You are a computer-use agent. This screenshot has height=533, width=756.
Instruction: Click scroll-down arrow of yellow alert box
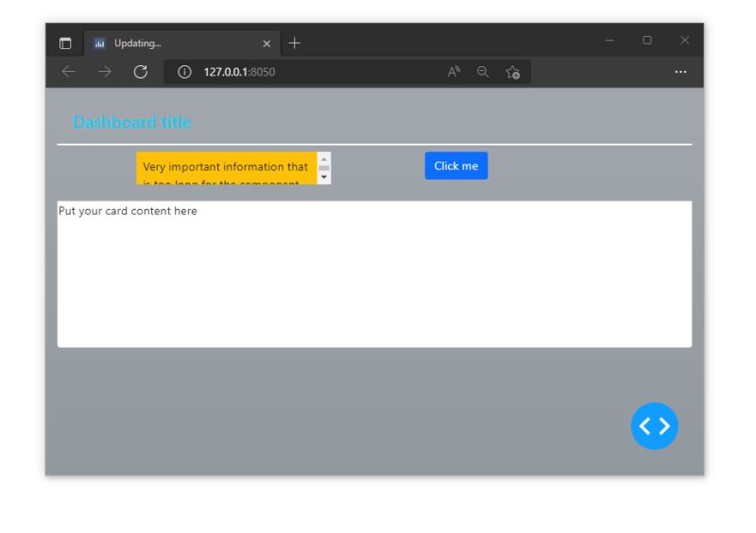click(324, 177)
